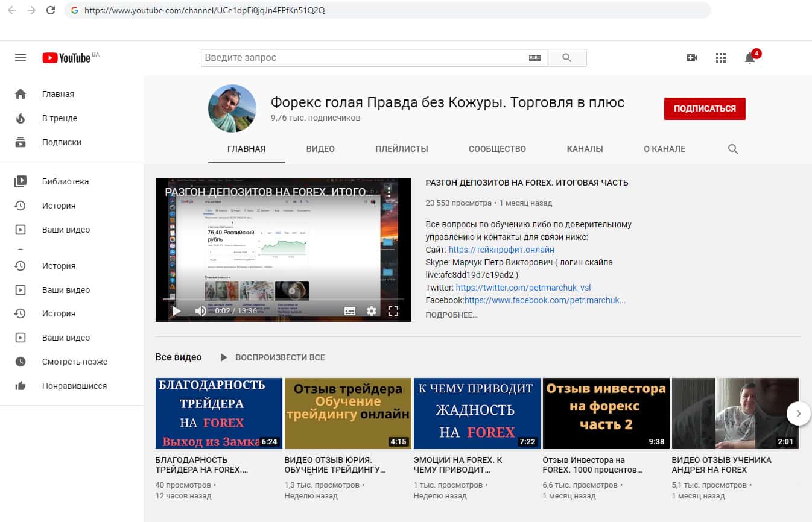Open the notifications bell
Screen dimensions: 812x522
[750, 58]
